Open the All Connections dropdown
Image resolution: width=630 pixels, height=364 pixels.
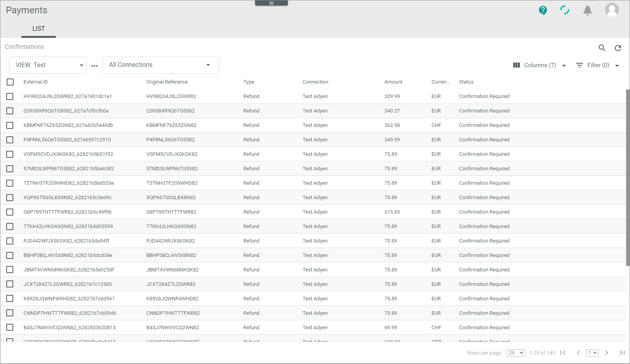coord(161,65)
